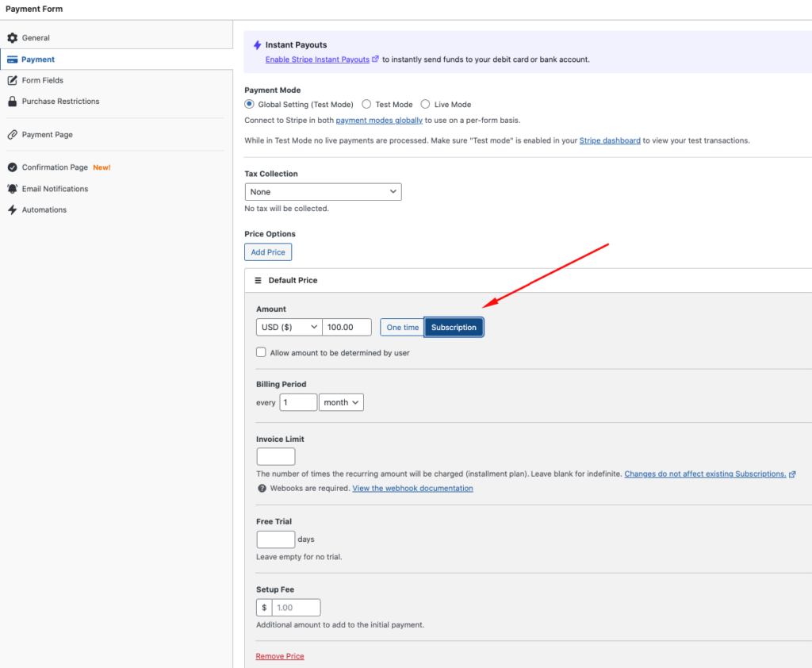Click the Purchase Restrictions lock icon

coord(12,102)
